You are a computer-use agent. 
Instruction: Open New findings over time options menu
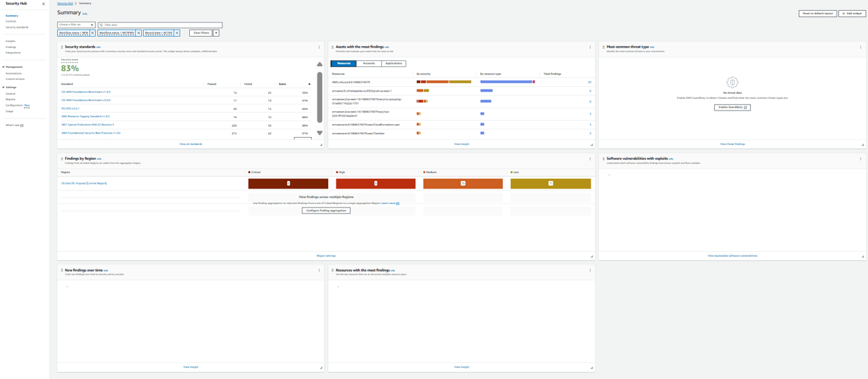(x=319, y=271)
